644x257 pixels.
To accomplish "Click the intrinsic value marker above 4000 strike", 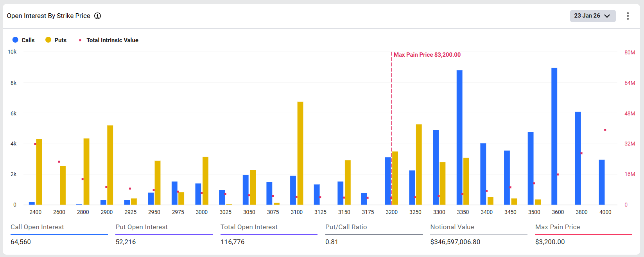I will point(605,129).
